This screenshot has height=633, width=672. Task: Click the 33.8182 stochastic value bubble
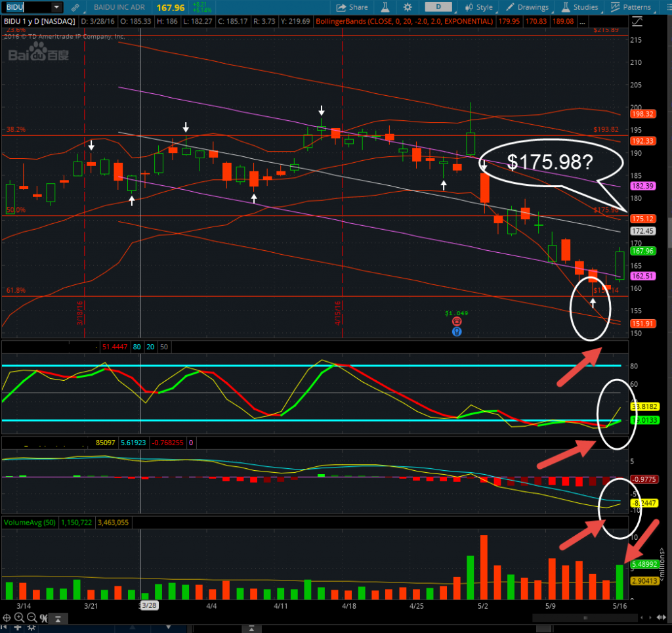tap(645, 406)
